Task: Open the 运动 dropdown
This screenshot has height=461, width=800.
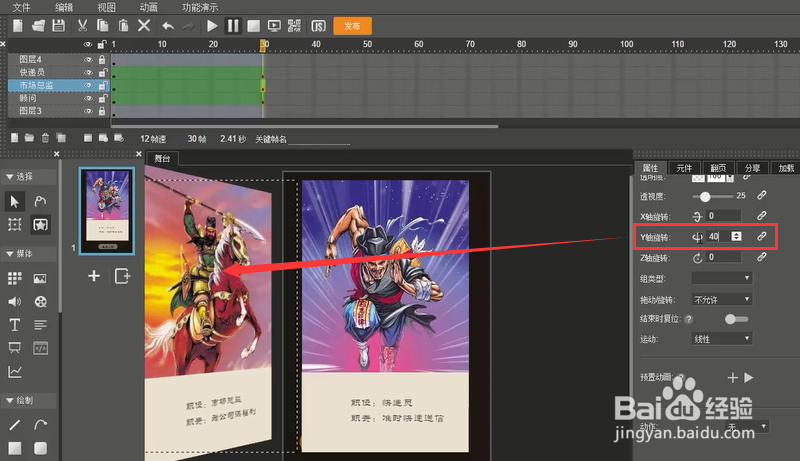Action: [x=722, y=339]
